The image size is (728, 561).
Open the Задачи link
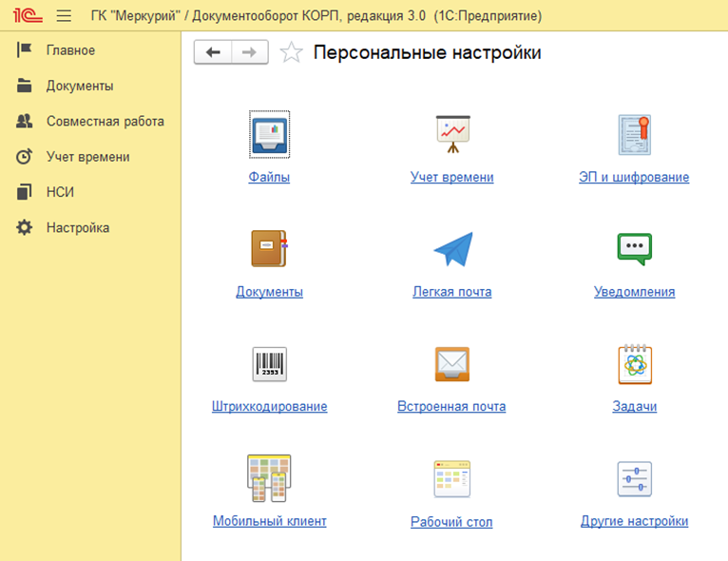(635, 406)
